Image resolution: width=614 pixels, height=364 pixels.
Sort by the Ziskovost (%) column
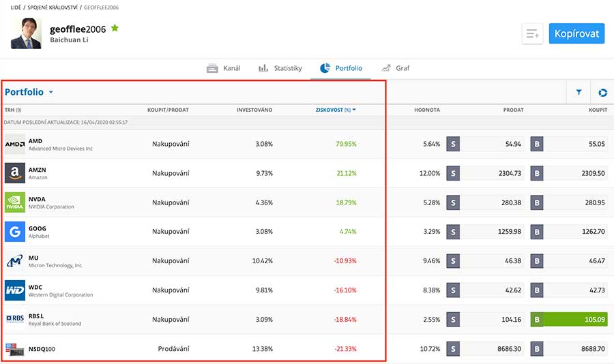[335, 110]
